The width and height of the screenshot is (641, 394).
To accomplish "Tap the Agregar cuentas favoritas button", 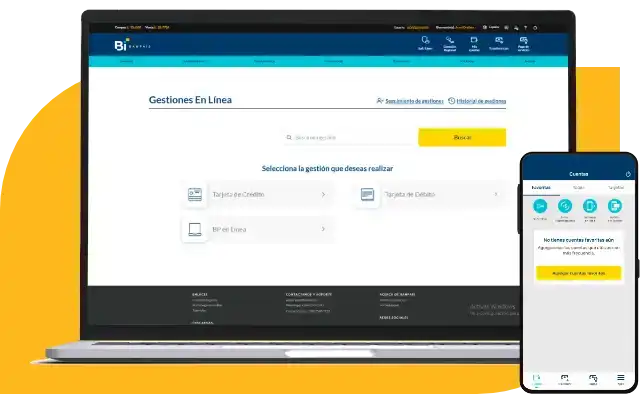I will [578, 273].
